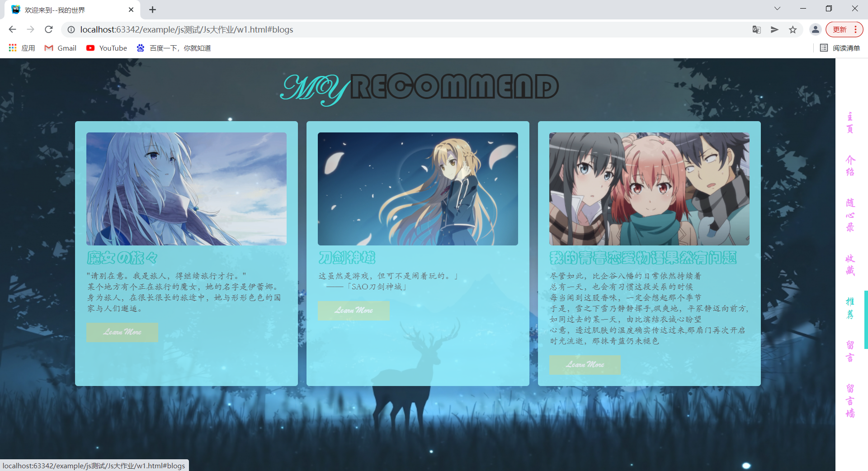The width and height of the screenshot is (868, 471).
Task: Open the 百度一下，你就知道 bookmark
Action: tap(174, 48)
